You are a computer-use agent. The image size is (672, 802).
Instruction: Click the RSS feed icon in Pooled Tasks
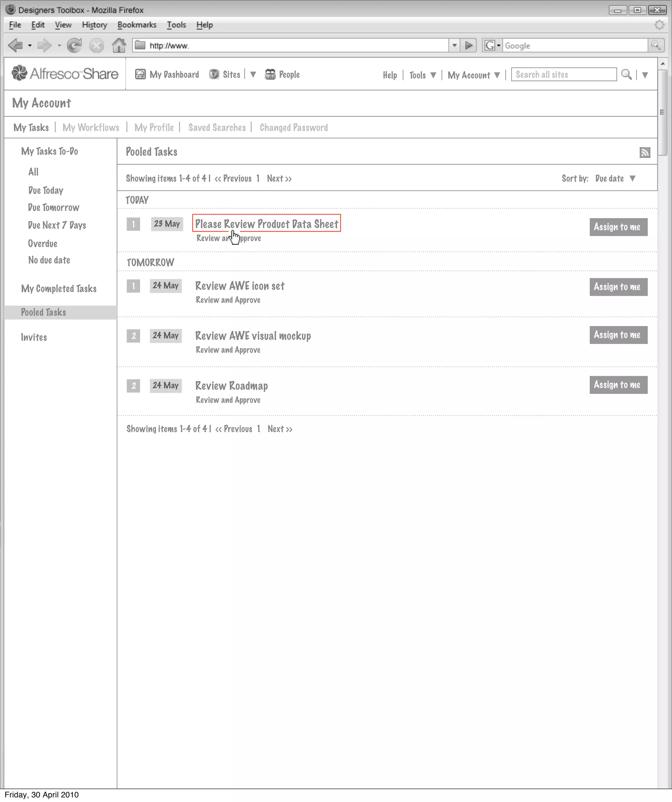tap(644, 153)
